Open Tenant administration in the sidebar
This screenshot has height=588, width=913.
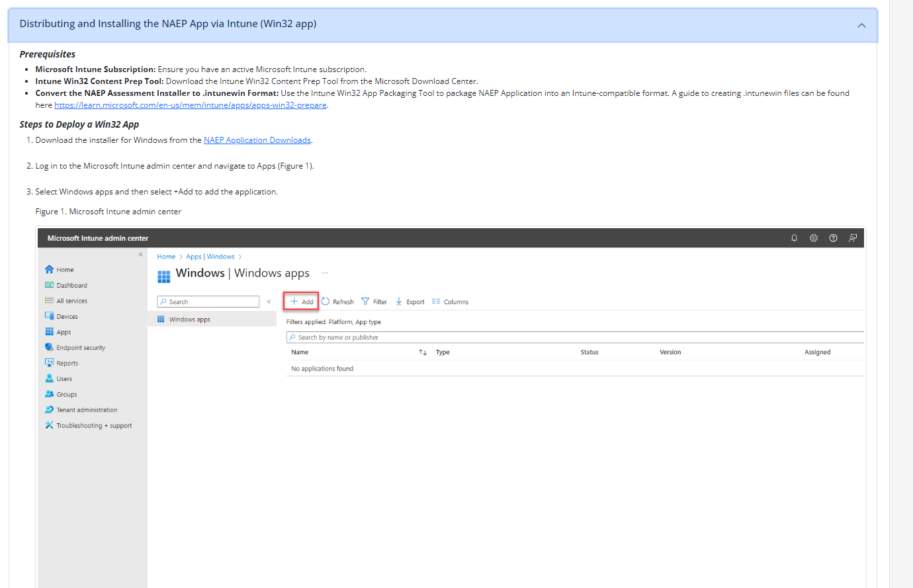pos(81,410)
